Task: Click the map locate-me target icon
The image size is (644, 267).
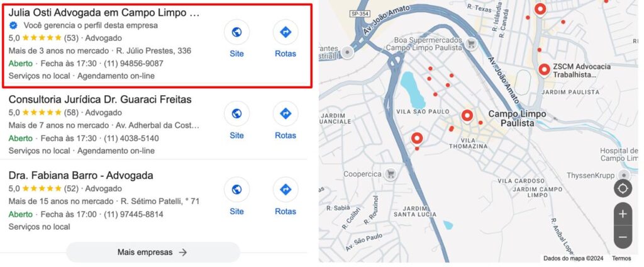Action: pos(623,188)
